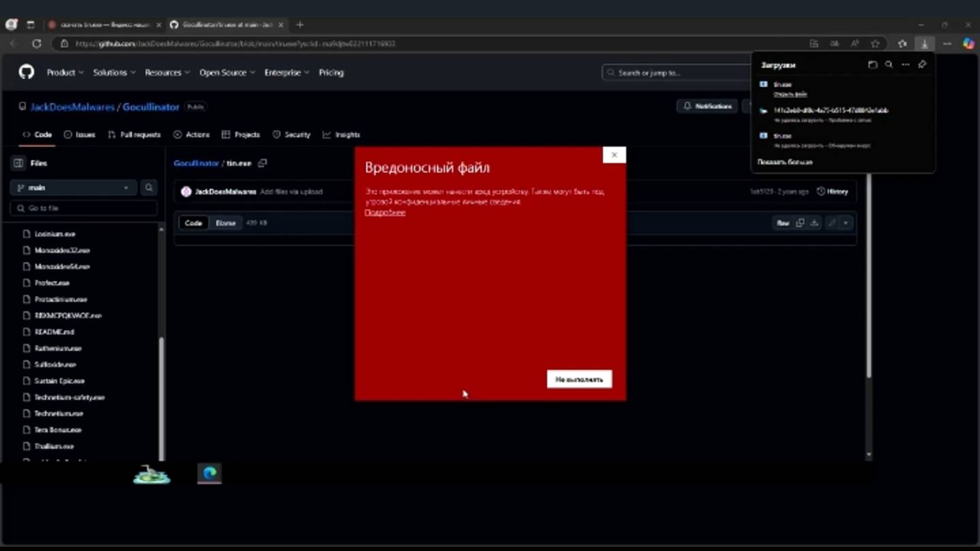Collapse the Files side panel icon
Image resolution: width=980 pixels, height=551 pixels.
18,163
